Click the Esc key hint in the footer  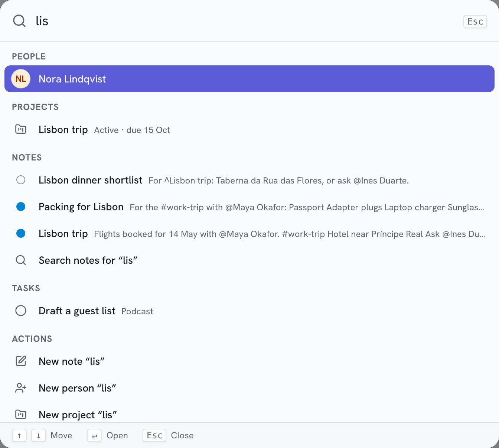pyautogui.click(x=154, y=435)
